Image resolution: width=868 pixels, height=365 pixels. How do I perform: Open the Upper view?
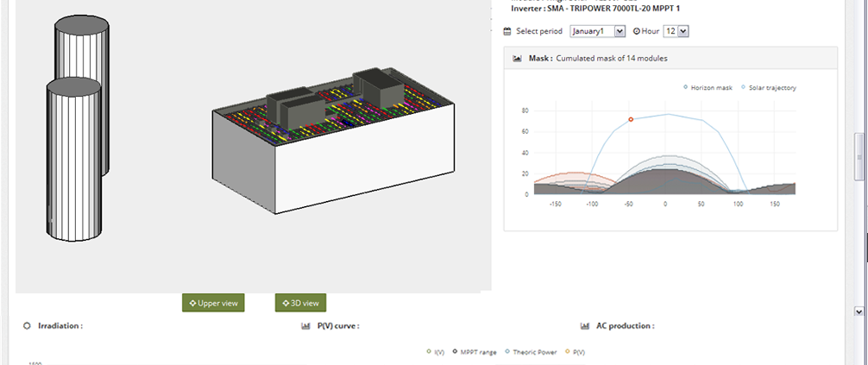coord(213,303)
